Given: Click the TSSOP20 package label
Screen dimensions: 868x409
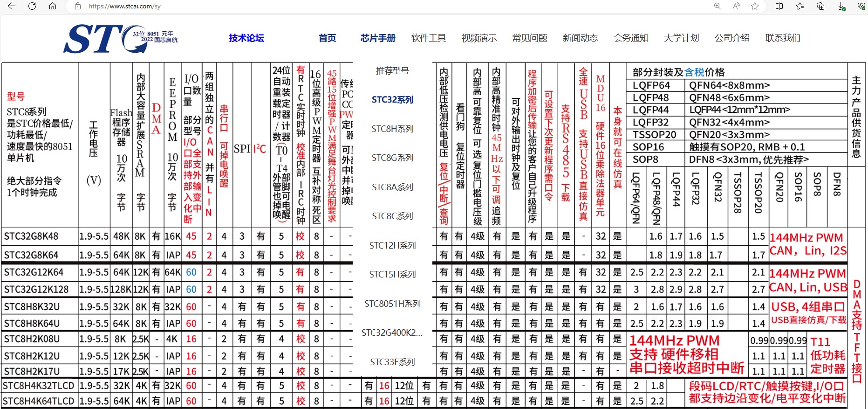Looking at the screenshot, I should click(655, 135).
